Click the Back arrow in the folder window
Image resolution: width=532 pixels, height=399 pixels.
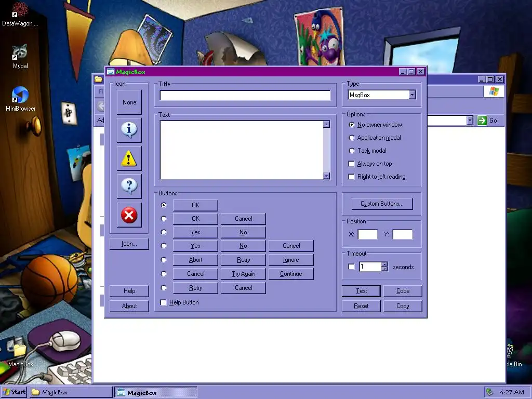coord(100,106)
